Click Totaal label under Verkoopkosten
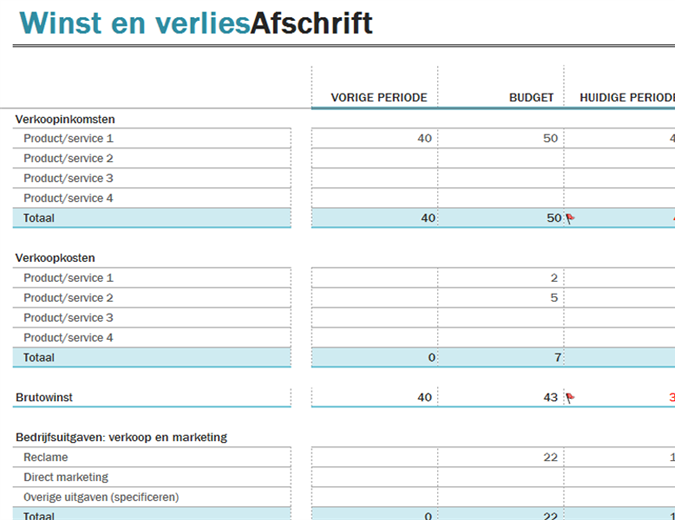The width and height of the screenshot is (675, 520). click(x=39, y=358)
